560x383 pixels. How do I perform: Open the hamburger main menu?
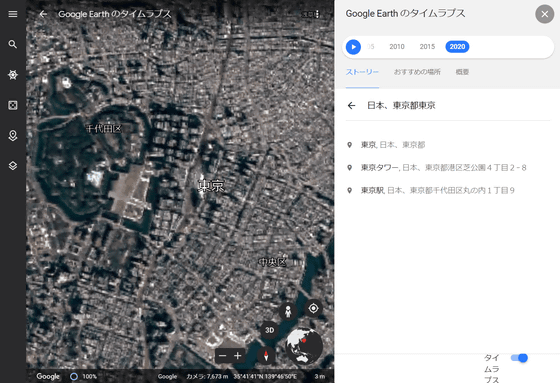(13, 14)
